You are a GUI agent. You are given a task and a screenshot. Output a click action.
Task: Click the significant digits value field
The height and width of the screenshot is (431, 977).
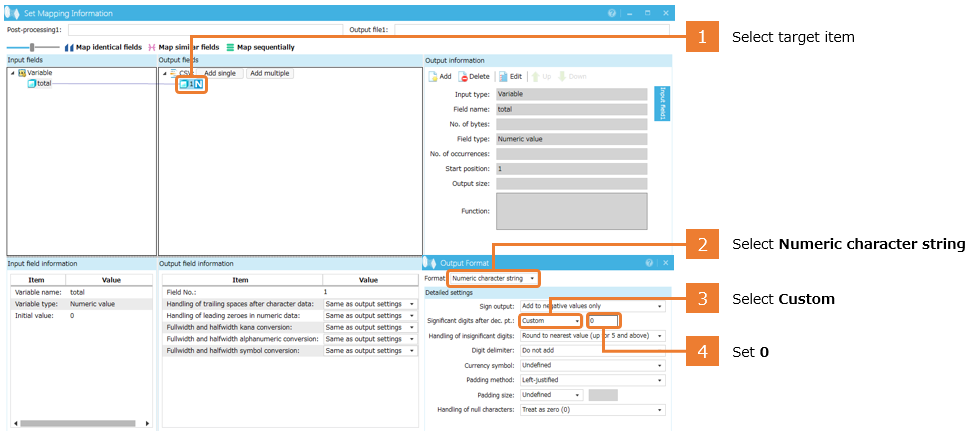pyautogui.click(x=603, y=321)
